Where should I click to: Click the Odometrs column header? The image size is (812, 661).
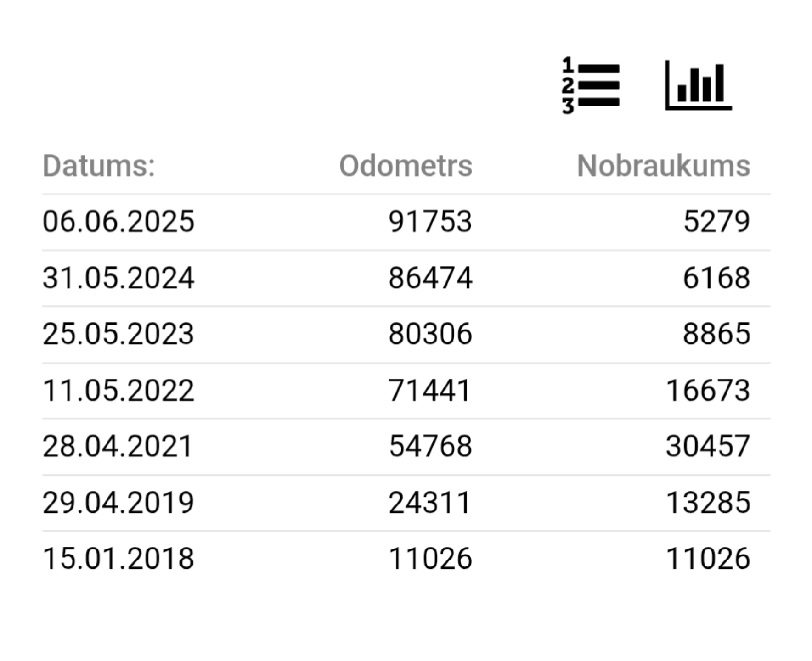click(x=406, y=165)
